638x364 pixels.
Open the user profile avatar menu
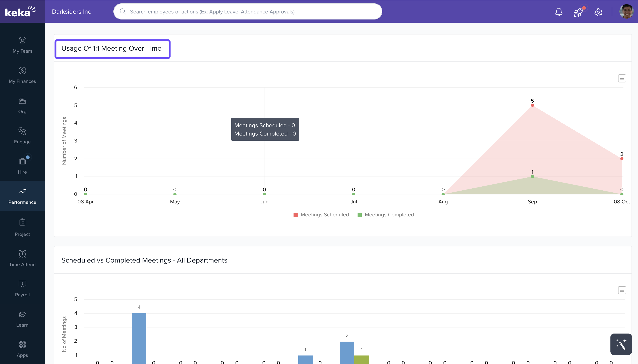coord(626,12)
